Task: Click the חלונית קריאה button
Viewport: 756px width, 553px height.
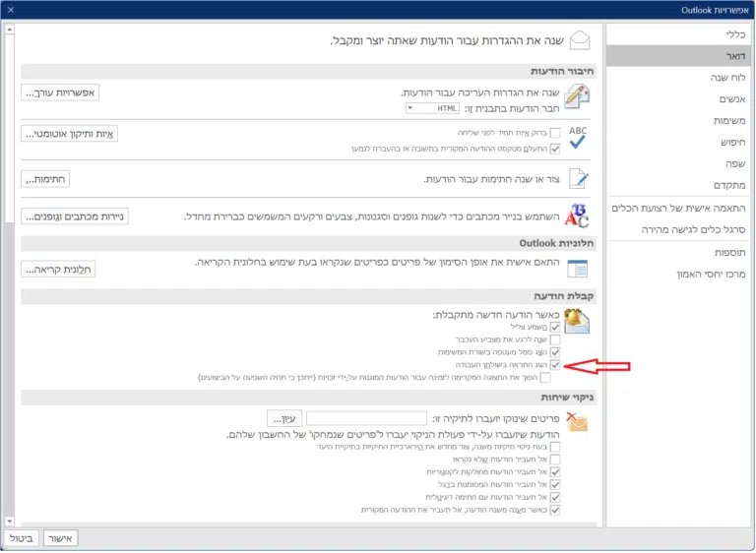Action: (58, 269)
